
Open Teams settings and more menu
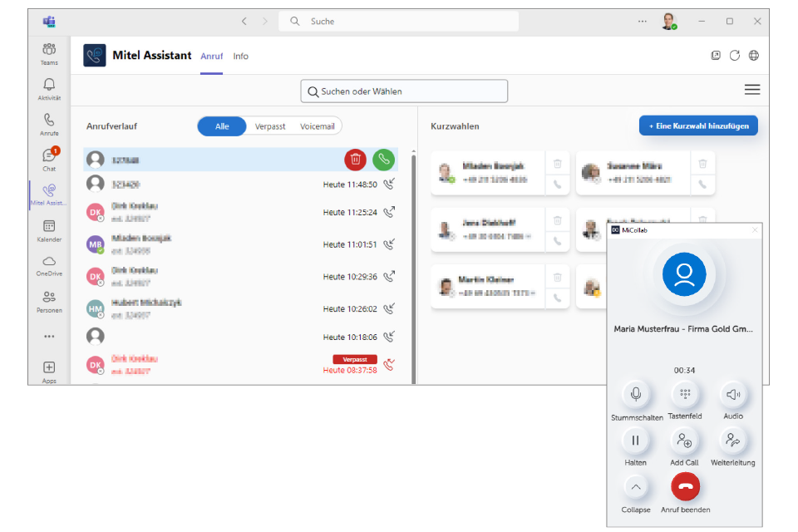pos(643,21)
